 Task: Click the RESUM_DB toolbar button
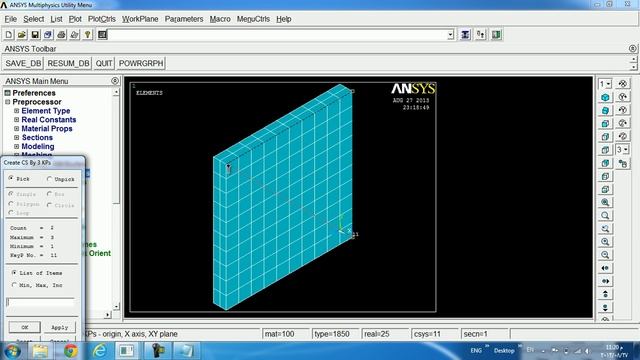(68, 63)
